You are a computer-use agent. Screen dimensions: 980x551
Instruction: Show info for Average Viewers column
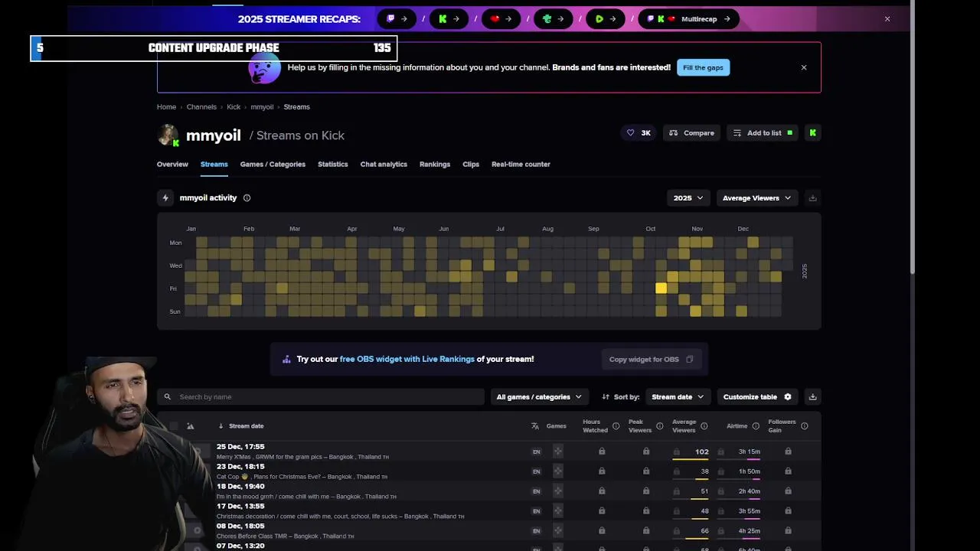[x=704, y=426]
